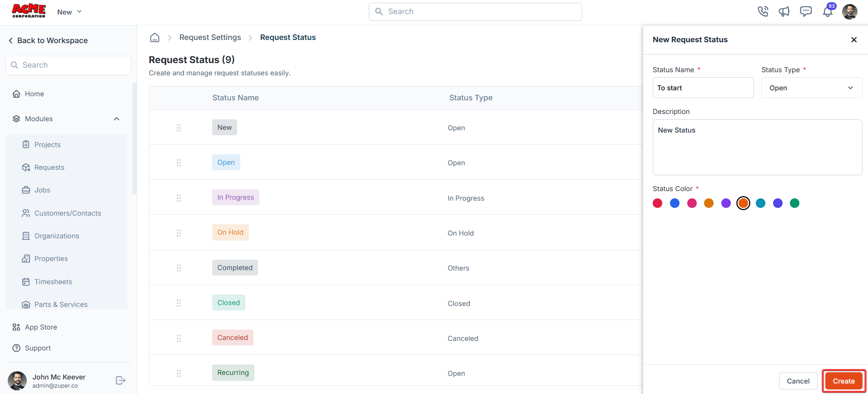868x394 pixels.
Task: Click the Closed status badge
Action: pos(228,303)
